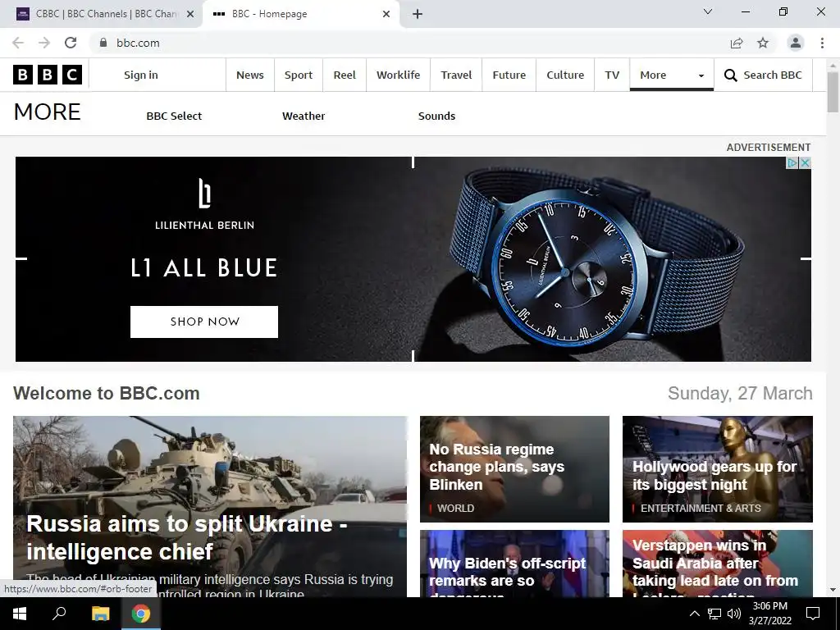Screen dimensions: 840x630
Task: Open No Russia regime change story
Action: coord(496,467)
